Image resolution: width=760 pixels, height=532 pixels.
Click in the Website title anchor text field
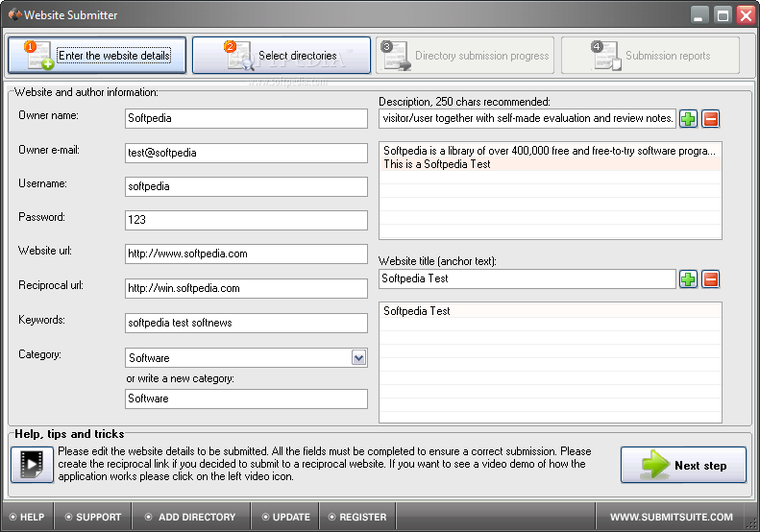527,278
